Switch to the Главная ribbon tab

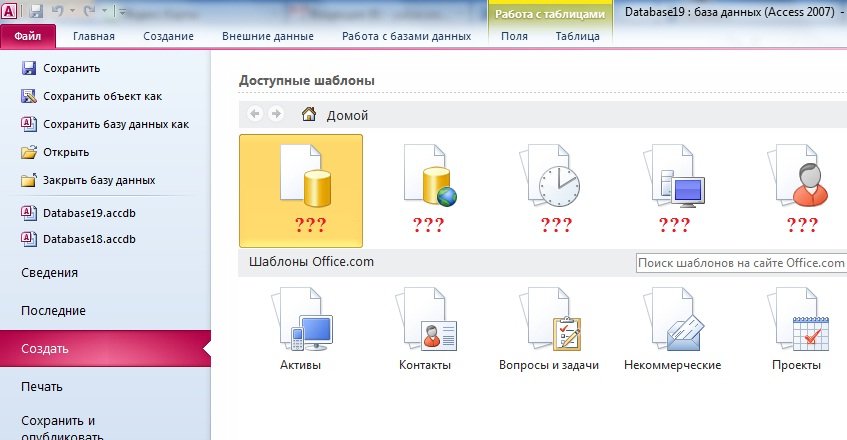tap(93, 37)
